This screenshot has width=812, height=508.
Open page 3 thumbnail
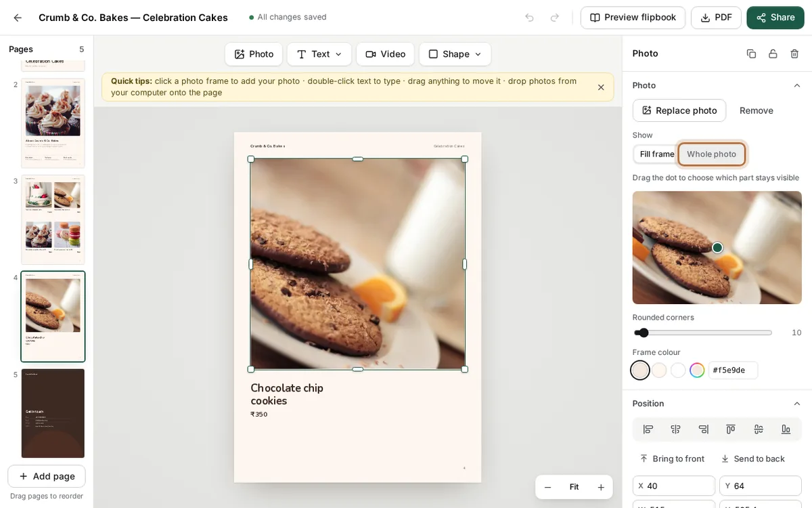click(53, 219)
